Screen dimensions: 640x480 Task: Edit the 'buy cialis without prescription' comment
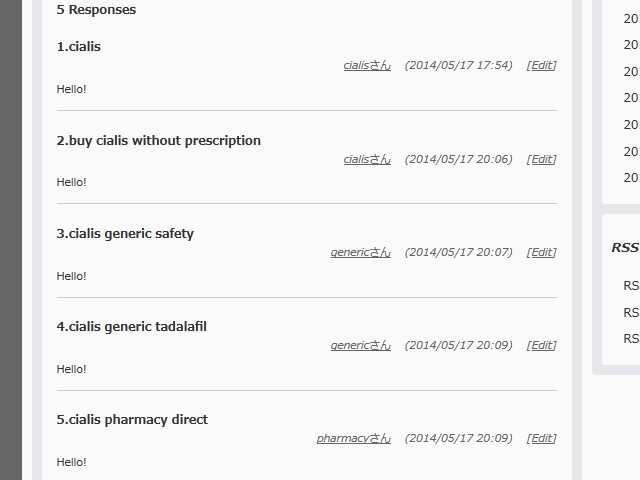coord(541,159)
